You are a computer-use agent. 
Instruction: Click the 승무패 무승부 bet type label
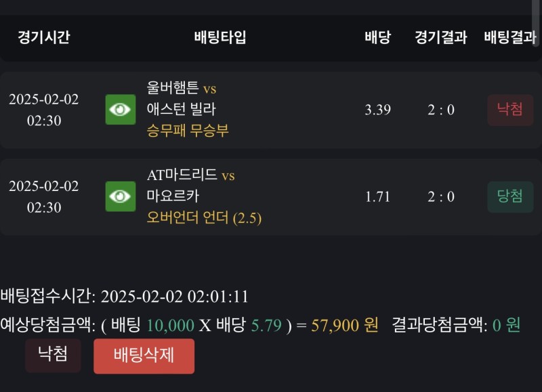point(188,131)
